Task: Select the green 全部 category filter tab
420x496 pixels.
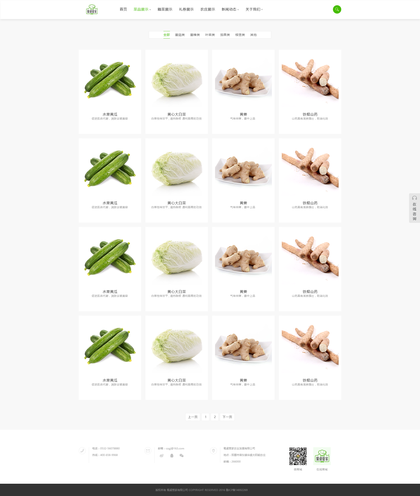Action: click(167, 35)
